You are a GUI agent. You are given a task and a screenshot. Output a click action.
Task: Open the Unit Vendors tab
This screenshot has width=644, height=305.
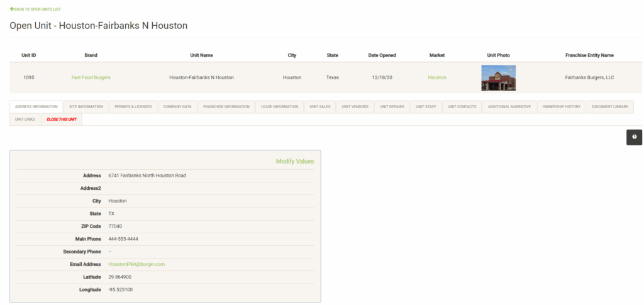[x=355, y=107]
